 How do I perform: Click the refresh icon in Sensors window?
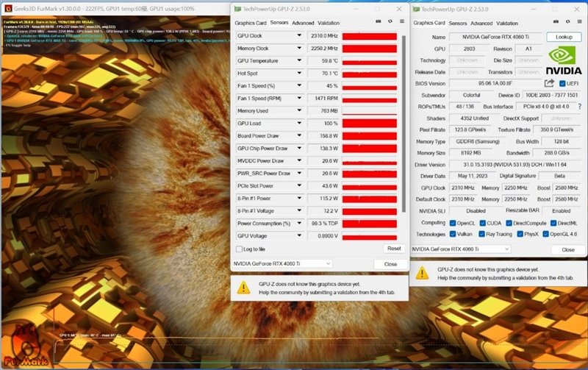[390, 22]
